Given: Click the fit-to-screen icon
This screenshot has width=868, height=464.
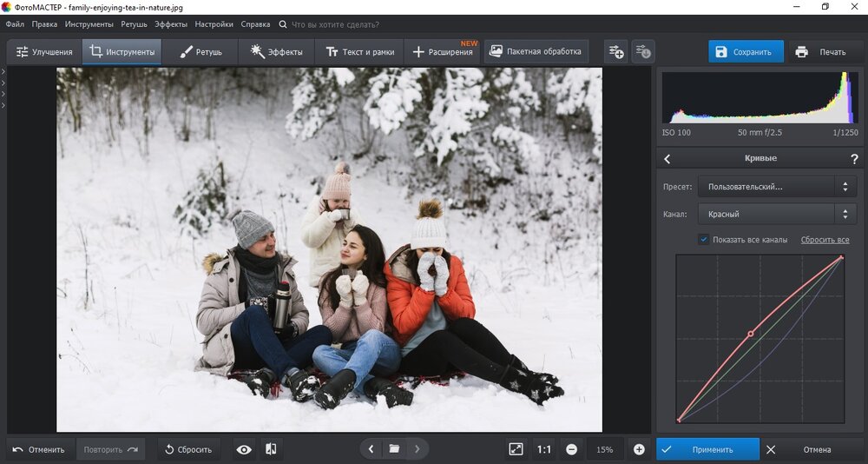Looking at the screenshot, I should pos(516,449).
